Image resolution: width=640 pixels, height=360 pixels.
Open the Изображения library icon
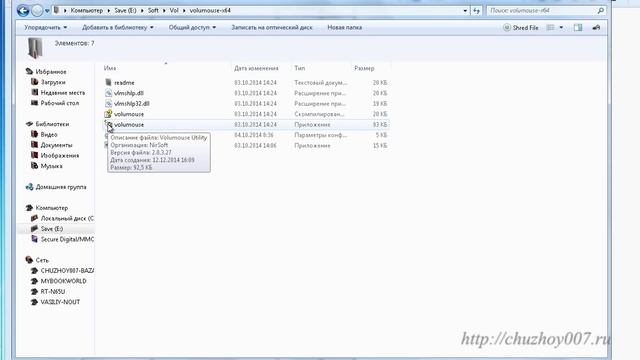(x=35, y=156)
